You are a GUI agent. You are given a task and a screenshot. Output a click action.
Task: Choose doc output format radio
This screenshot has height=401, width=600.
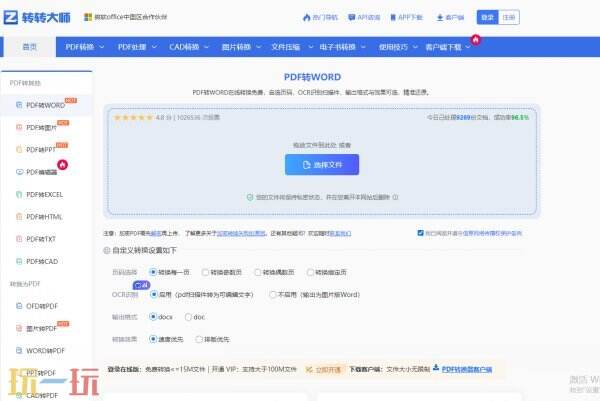[x=188, y=317]
